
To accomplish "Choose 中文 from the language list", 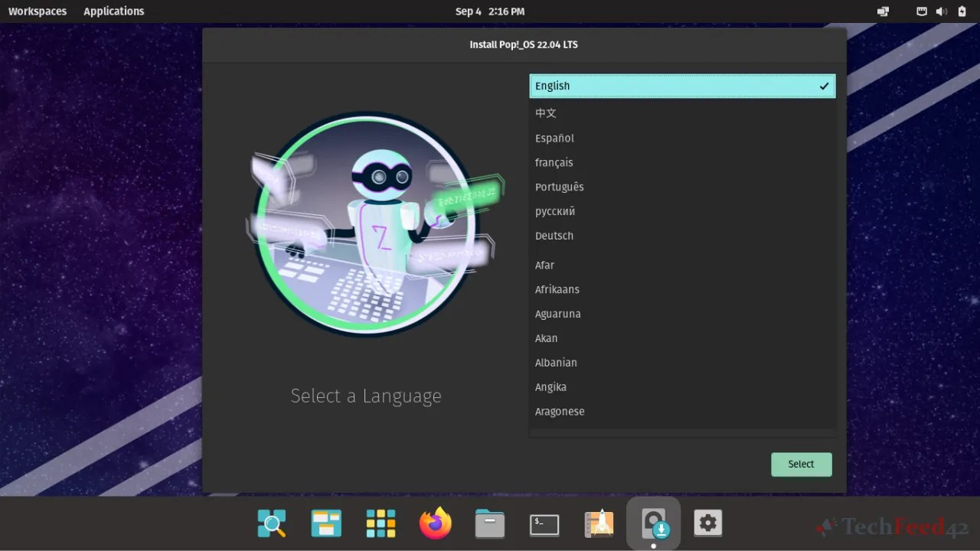I will pyautogui.click(x=682, y=113).
